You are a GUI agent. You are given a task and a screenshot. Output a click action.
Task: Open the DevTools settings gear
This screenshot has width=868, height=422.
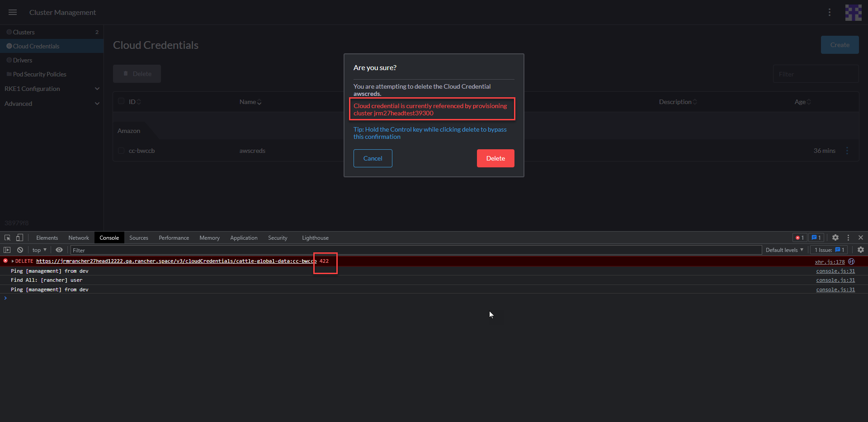pos(835,237)
